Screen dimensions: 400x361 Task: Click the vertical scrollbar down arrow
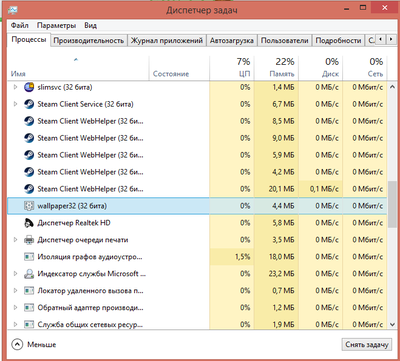pos(392,324)
